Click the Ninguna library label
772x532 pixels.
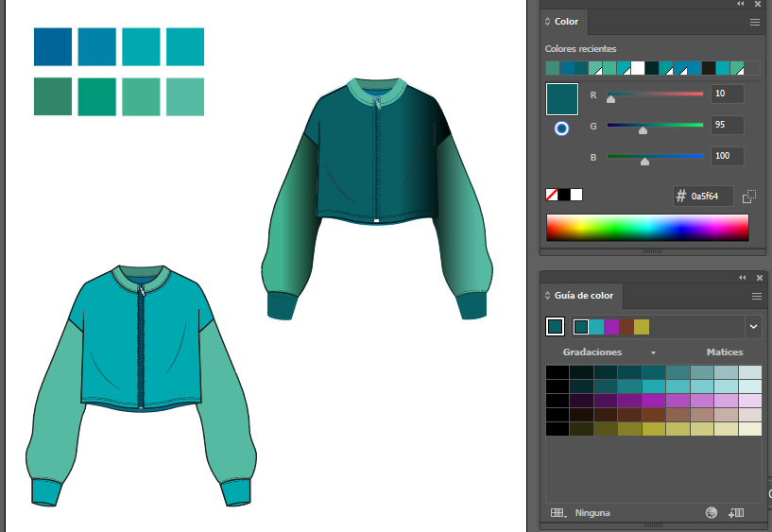point(592,513)
